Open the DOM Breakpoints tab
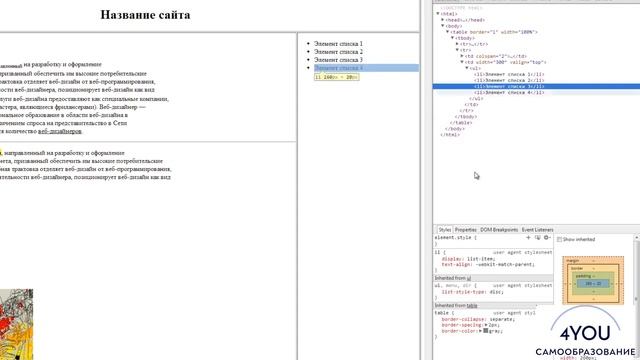 coord(499,230)
